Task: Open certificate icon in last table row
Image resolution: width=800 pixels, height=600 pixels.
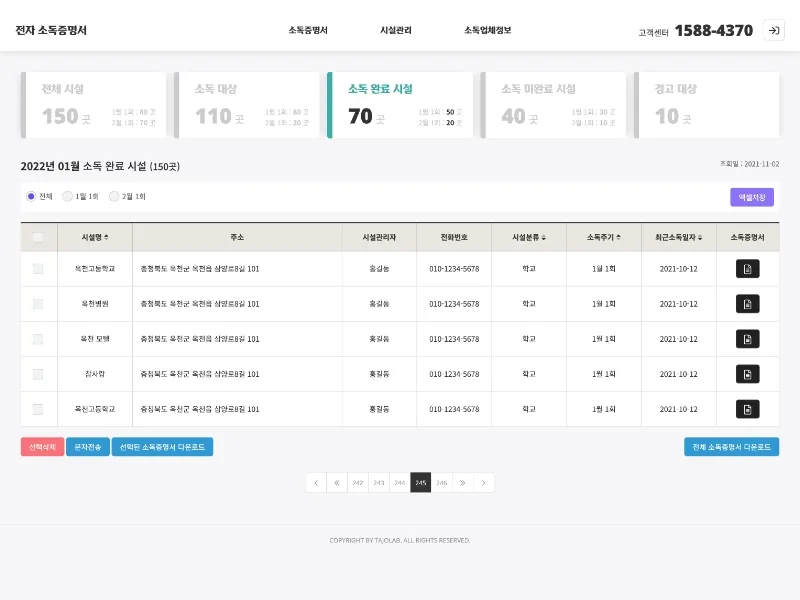Action: 747,409
